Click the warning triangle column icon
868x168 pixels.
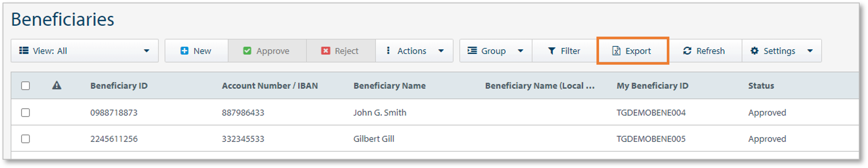(x=57, y=86)
